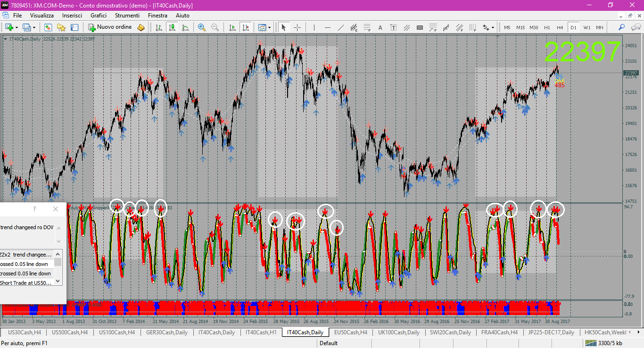This screenshot has height=348, width=644.
Task: Expand the New Chart dropdown arrow
Action: 17,27
